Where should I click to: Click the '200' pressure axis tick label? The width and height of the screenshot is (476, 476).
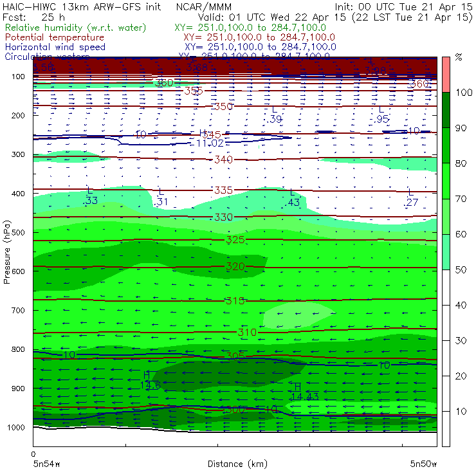click(18, 115)
